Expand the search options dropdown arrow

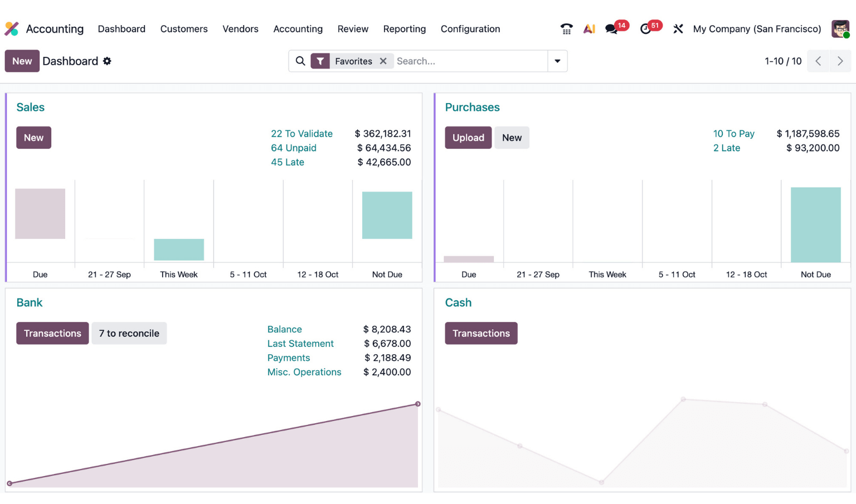557,61
